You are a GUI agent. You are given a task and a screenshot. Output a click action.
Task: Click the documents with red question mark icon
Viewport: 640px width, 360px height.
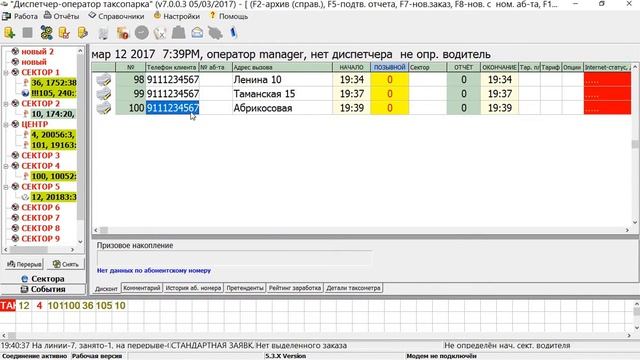122,33
